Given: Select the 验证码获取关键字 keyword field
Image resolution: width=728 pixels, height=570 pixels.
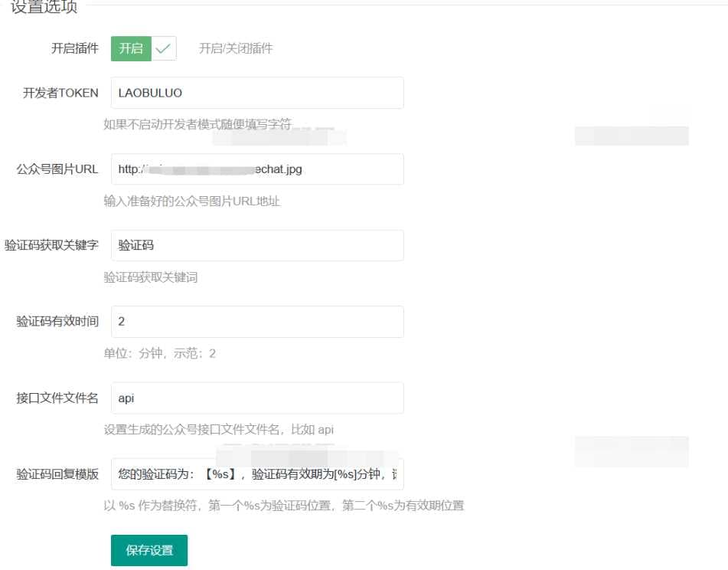Looking at the screenshot, I should (256, 245).
